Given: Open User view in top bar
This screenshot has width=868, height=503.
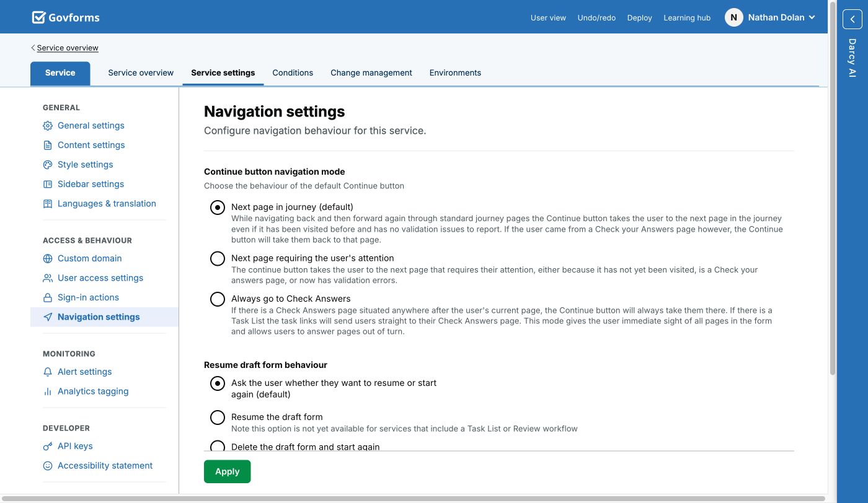Looking at the screenshot, I should click(x=548, y=18).
